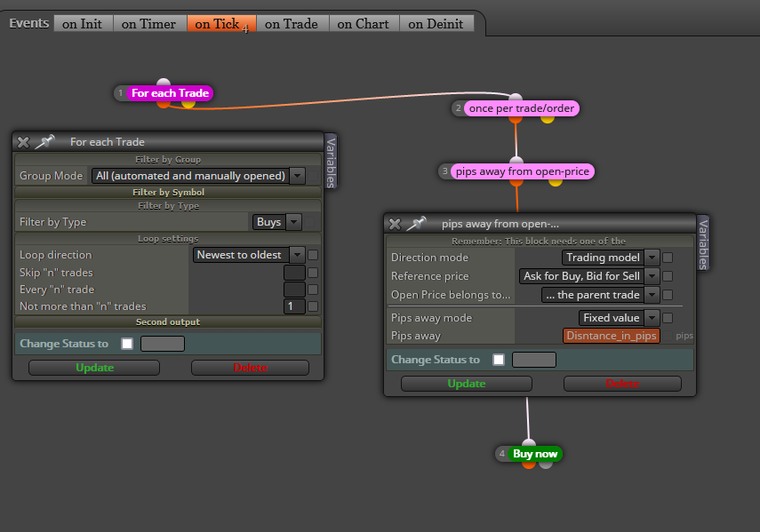Click Disntance_in_pips Pips away field
760x532 pixels.
(x=612, y=336)
